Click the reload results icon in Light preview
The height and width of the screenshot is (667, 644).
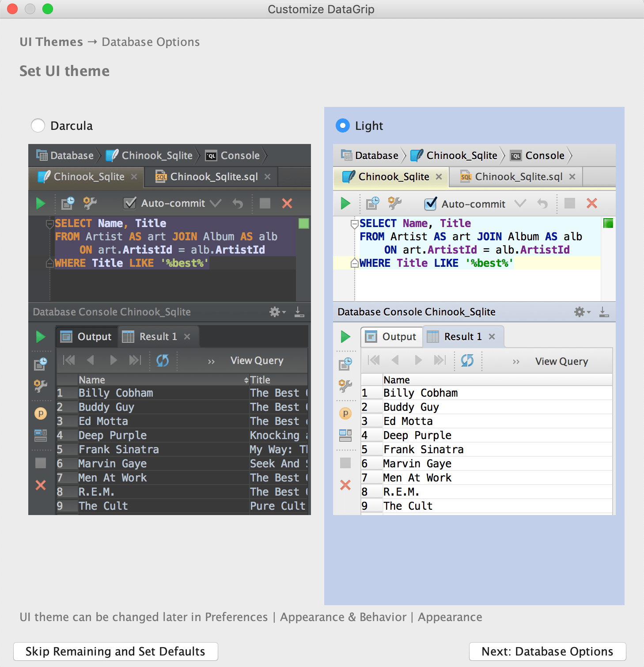point(467,361)
